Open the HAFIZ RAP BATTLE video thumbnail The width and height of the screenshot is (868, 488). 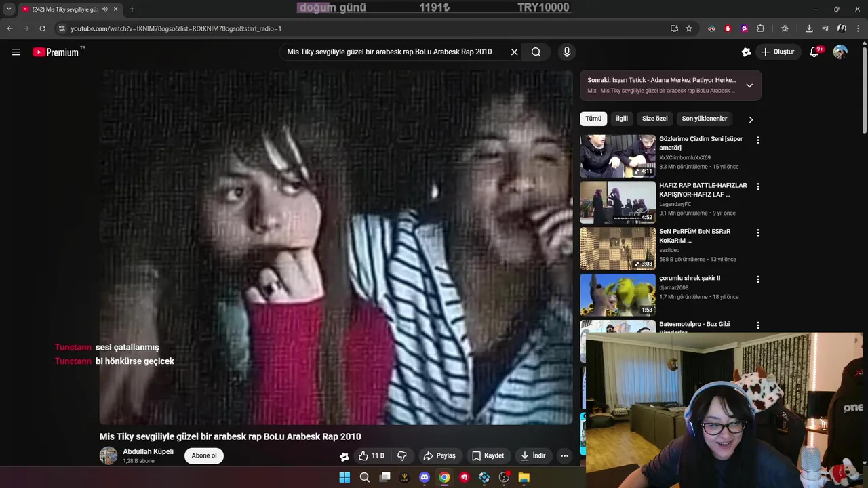(618, 202)
